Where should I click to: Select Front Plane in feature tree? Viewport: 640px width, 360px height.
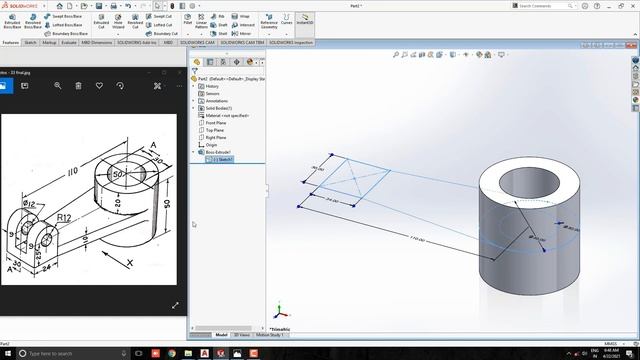click(212, 123)
